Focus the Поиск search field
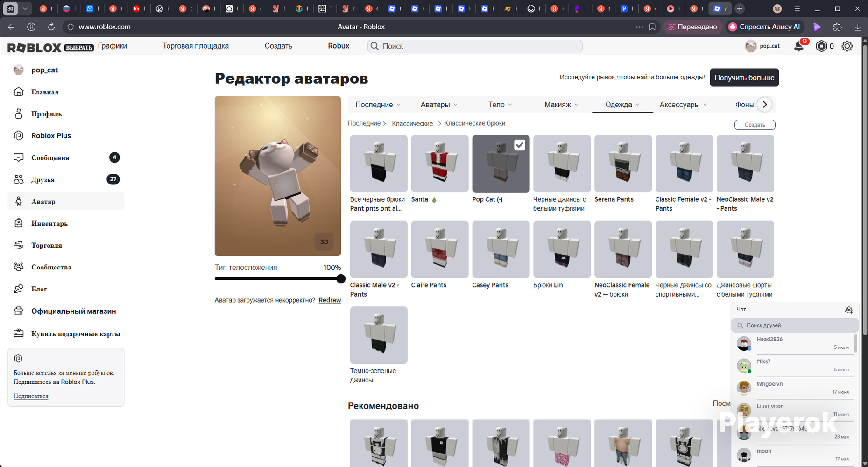 (x=475, y=46)
